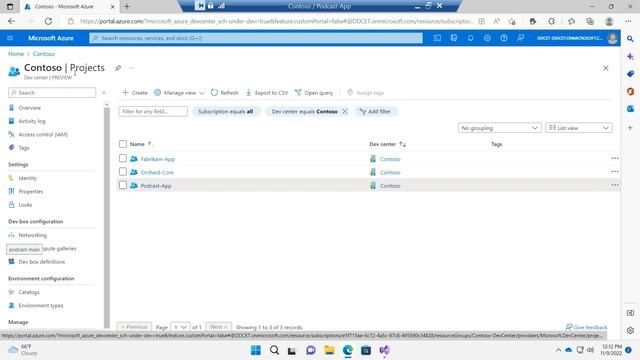Open the more options ellipsis beside the title
Screen dimensions: 640x360
pyautogui.click(x=131, y=68)
